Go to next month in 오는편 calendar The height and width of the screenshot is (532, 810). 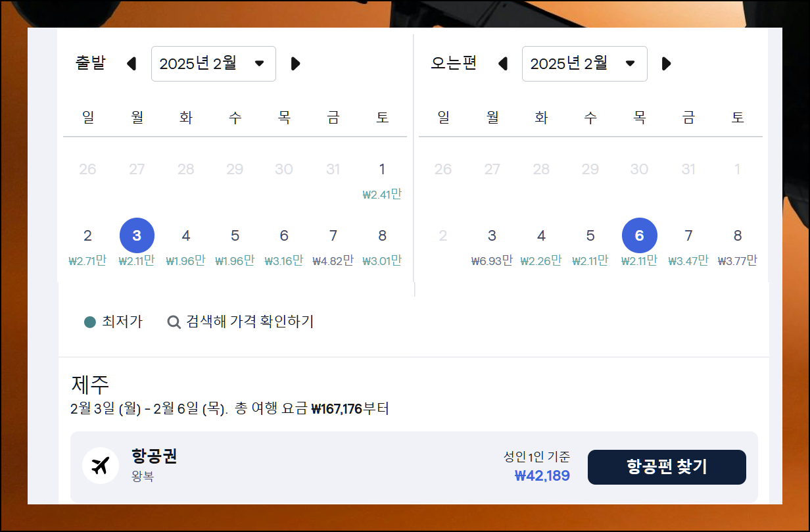667,64
